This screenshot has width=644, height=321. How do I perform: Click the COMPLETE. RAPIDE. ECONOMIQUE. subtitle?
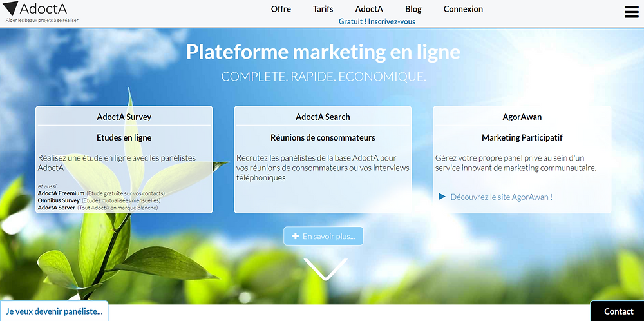click(324, 77)
